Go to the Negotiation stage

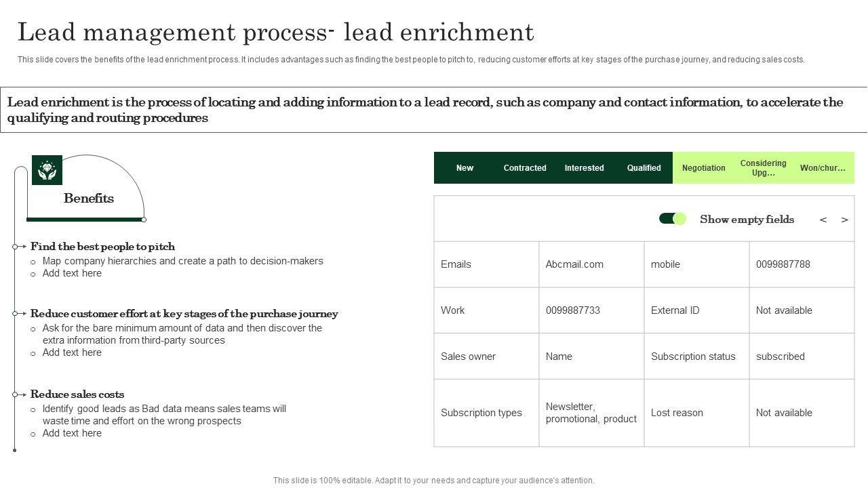pos(703,168)
